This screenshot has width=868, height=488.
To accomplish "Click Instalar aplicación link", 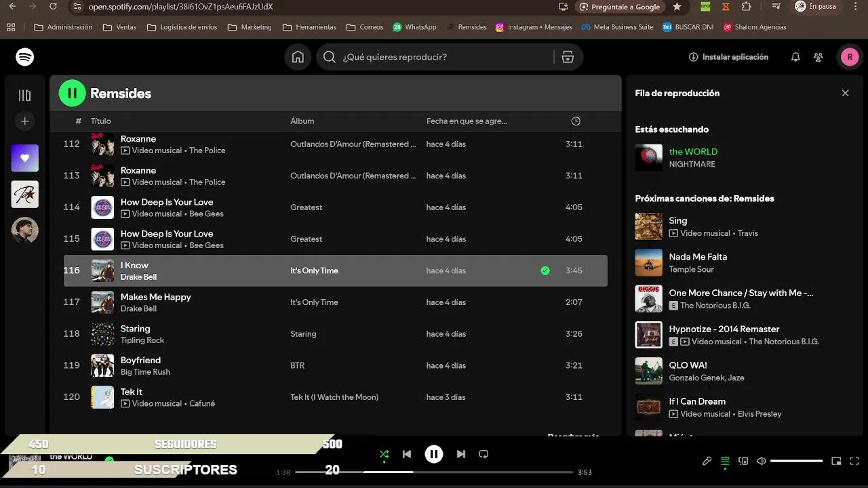I will [728, 57].
